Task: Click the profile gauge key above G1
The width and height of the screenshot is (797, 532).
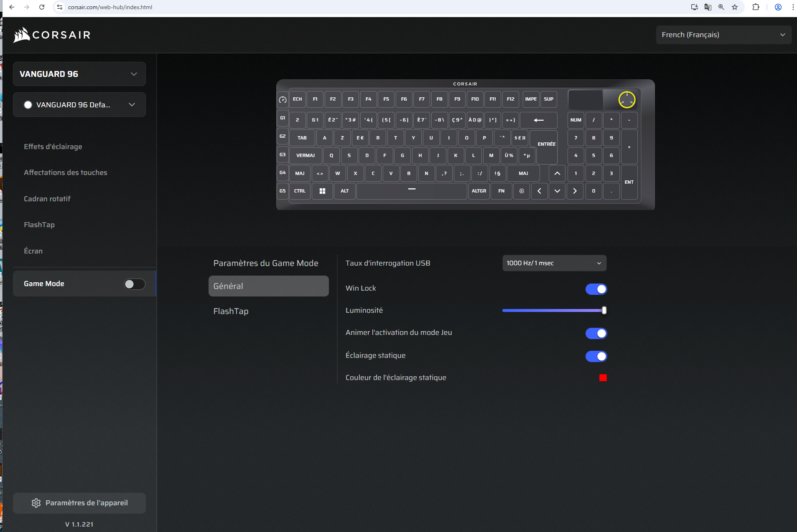Action: pos(283,99)
